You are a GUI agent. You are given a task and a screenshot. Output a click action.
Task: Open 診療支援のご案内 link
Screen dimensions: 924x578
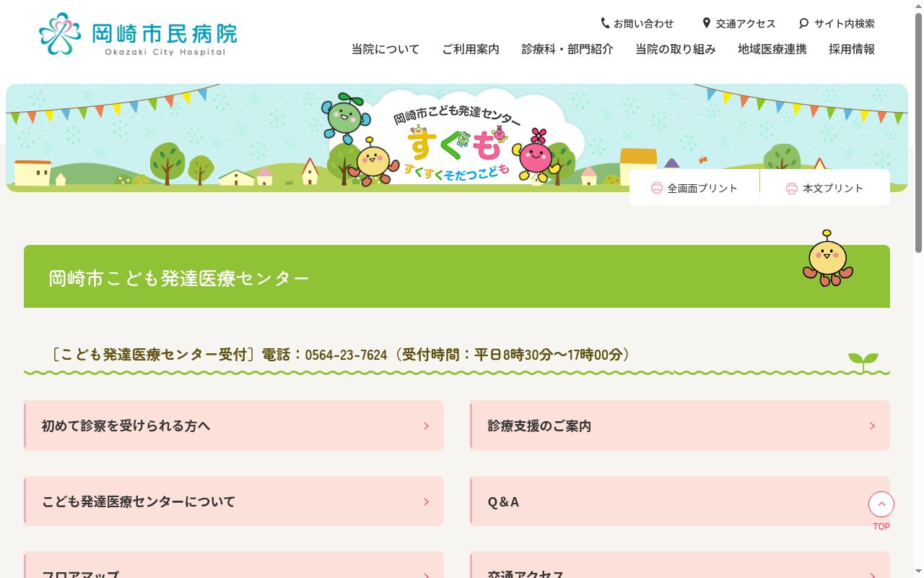[680, 426]
